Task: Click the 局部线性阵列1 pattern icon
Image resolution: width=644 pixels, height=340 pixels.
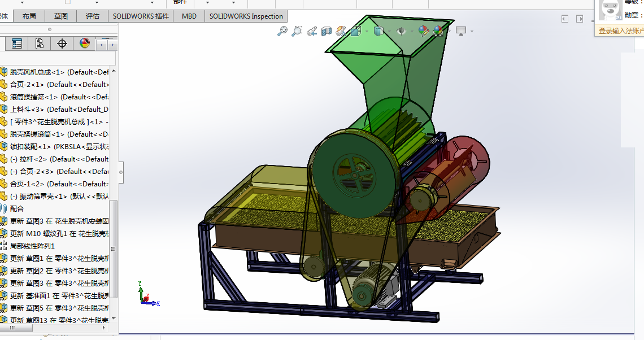Action: coord(3,246)
